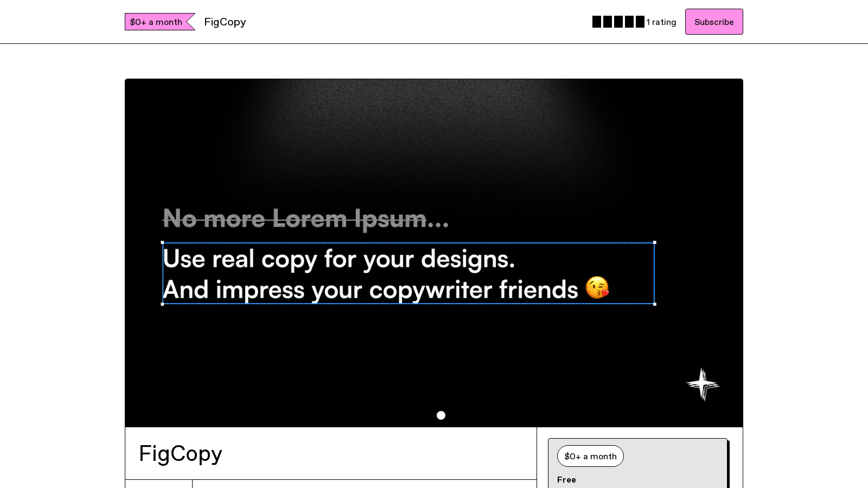Select the $0+ a month pill in Free tier
The height and width of the screenshot is (488, 868).
590,456
